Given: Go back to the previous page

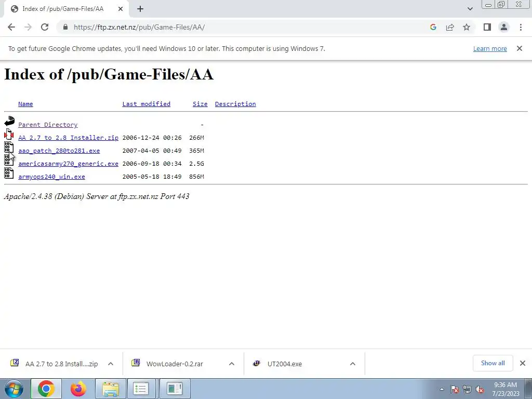Looking at the screenshot, I should tap(11, 27).
